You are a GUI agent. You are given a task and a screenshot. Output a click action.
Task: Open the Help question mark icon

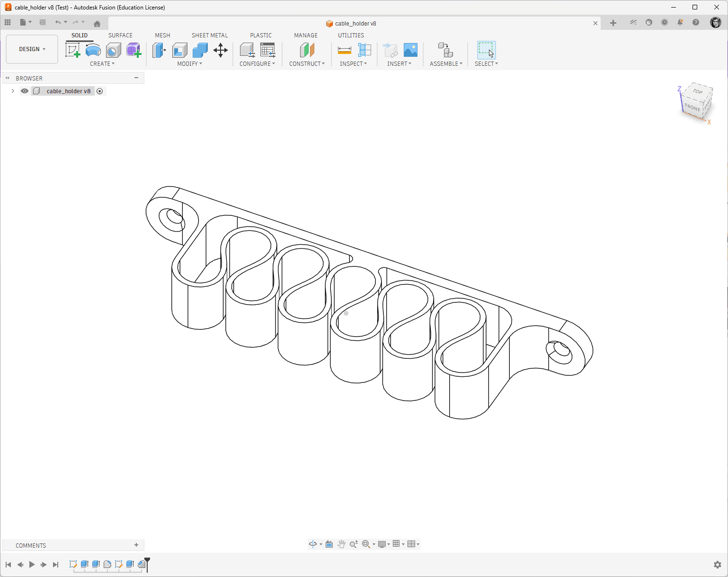click(x=696, y=22)
